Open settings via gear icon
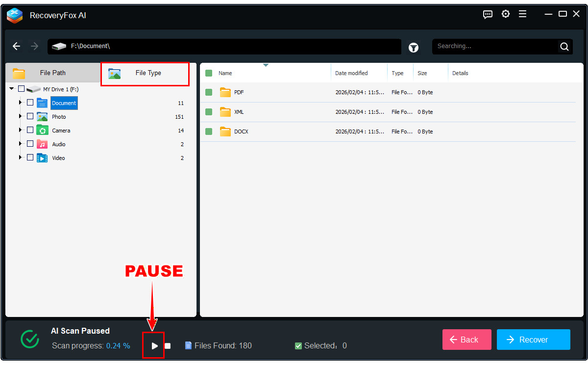Image resolution: width=588 pixels, height=368 pixels. tap(506, 14)
